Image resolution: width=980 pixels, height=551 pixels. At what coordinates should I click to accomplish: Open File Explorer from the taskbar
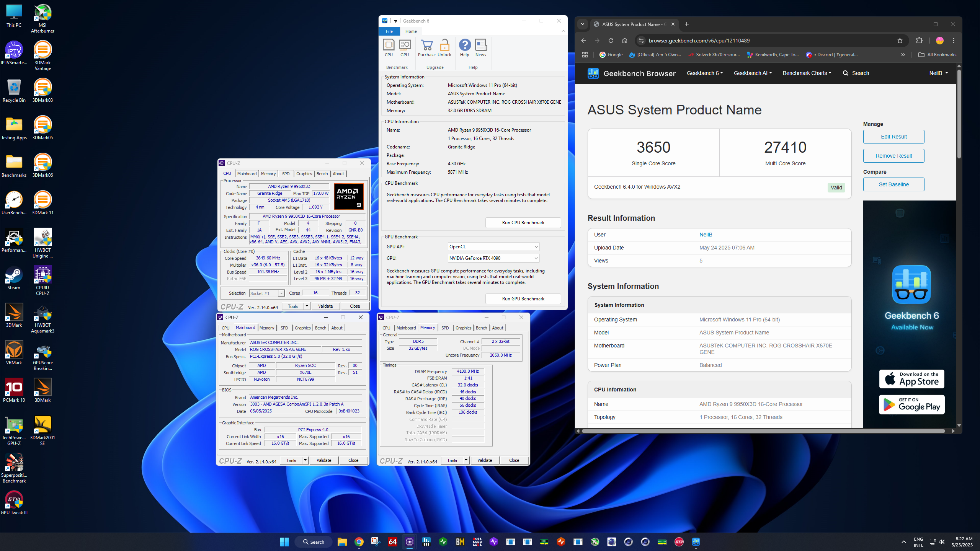click(342, 542)
